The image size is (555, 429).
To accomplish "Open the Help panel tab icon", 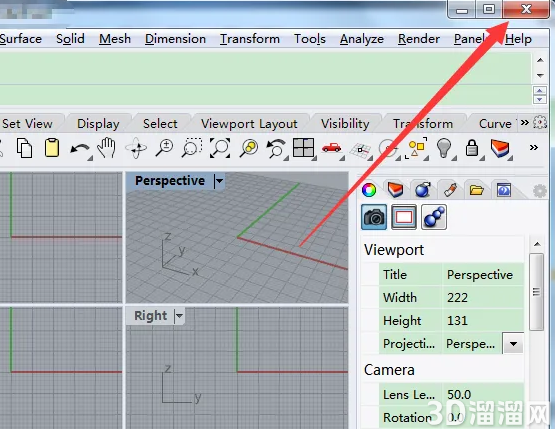I will coord(504,190).
